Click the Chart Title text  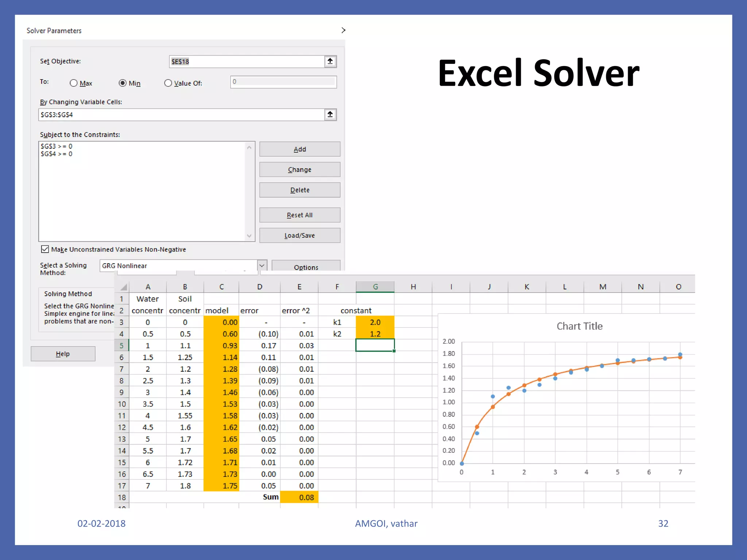pos(579,326)
